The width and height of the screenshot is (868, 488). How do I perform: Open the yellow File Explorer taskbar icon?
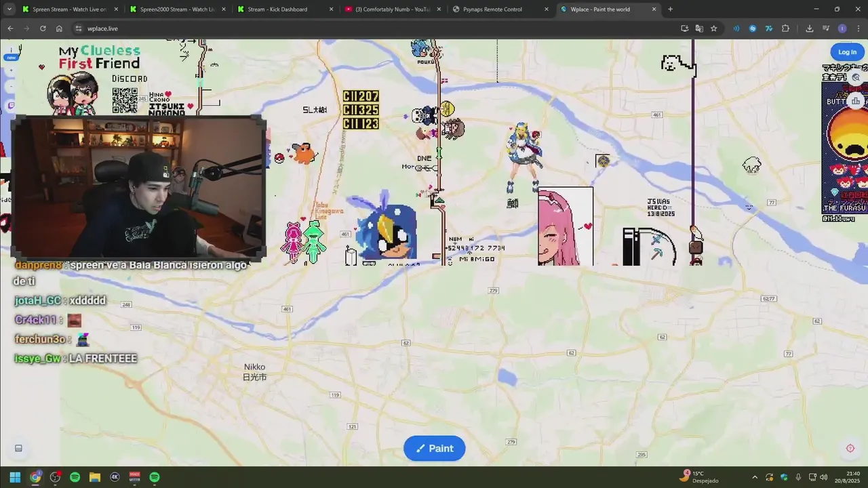coord(94,477)
